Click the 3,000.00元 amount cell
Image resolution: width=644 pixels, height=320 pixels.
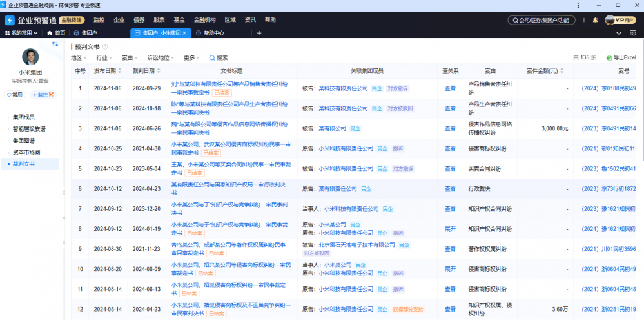tap(555, 128)
